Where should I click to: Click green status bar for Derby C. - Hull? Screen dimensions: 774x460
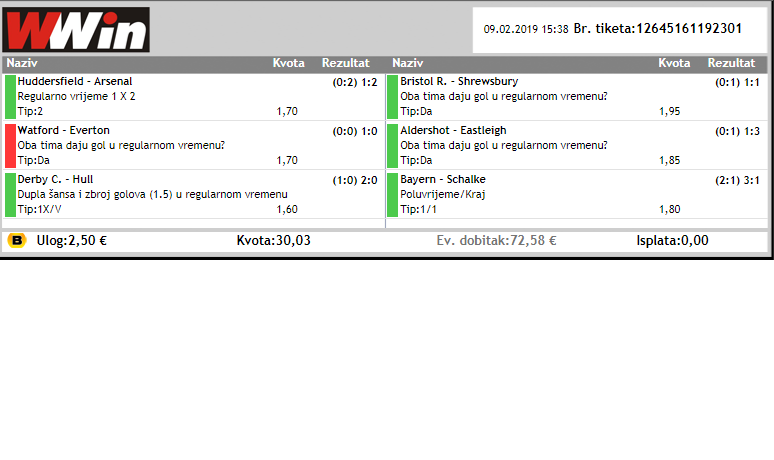pos(10,194)
